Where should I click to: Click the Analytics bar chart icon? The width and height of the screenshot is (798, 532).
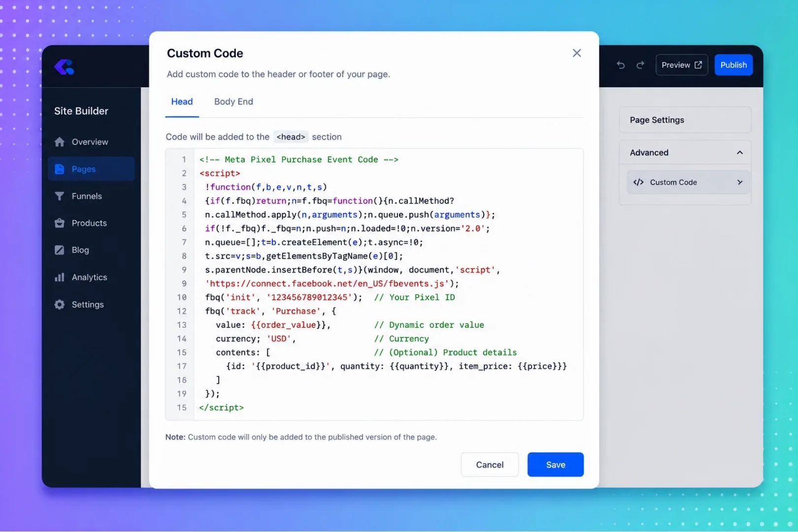point(60,277)
